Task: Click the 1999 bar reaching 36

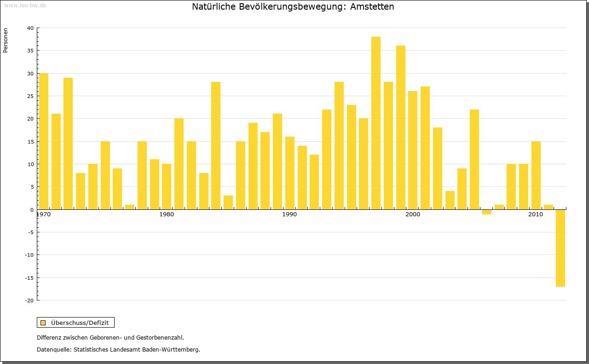Action: 400,127
